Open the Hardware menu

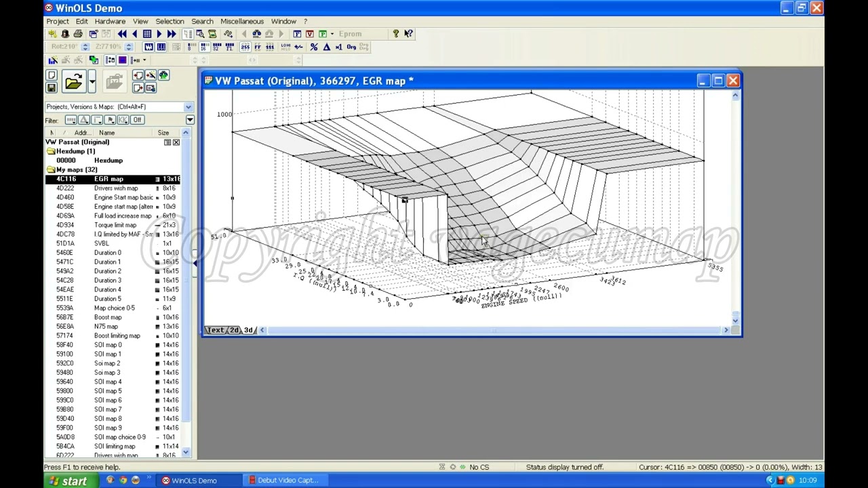pyautogui.click(x=110, y=21)
